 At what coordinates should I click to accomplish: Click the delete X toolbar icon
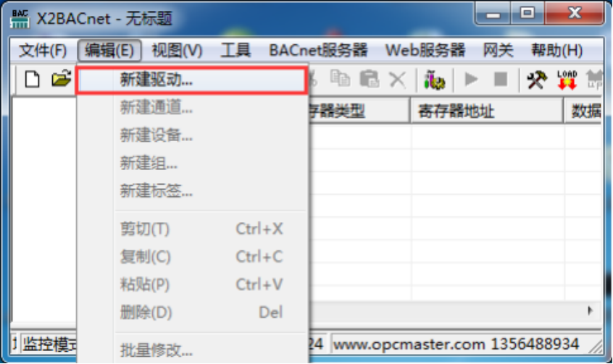click(x=398, y=80)
